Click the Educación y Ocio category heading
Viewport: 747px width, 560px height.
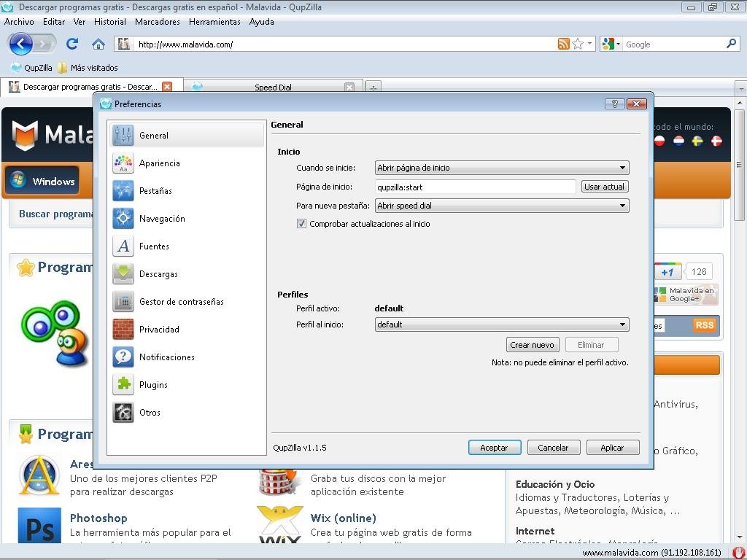(555, 484)
